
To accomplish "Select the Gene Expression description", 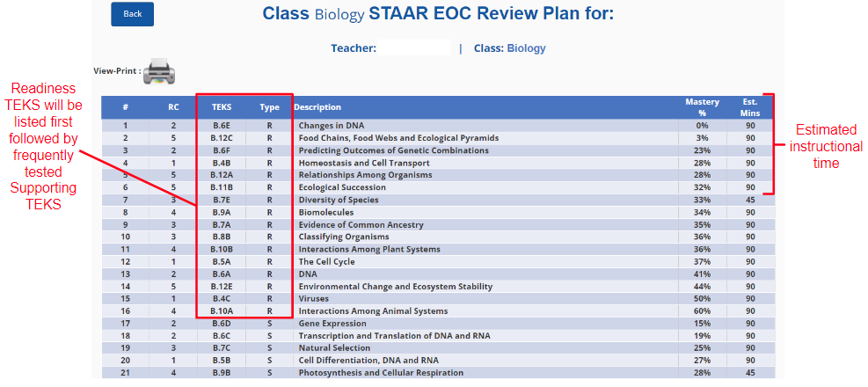I will tap(332, 324).
